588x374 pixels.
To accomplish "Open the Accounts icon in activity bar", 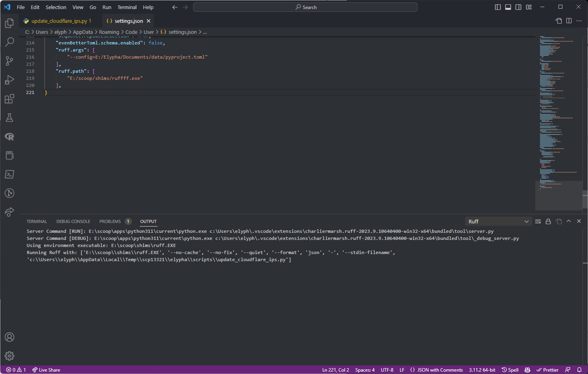I will pyautogui.click(x=9, y=337).
